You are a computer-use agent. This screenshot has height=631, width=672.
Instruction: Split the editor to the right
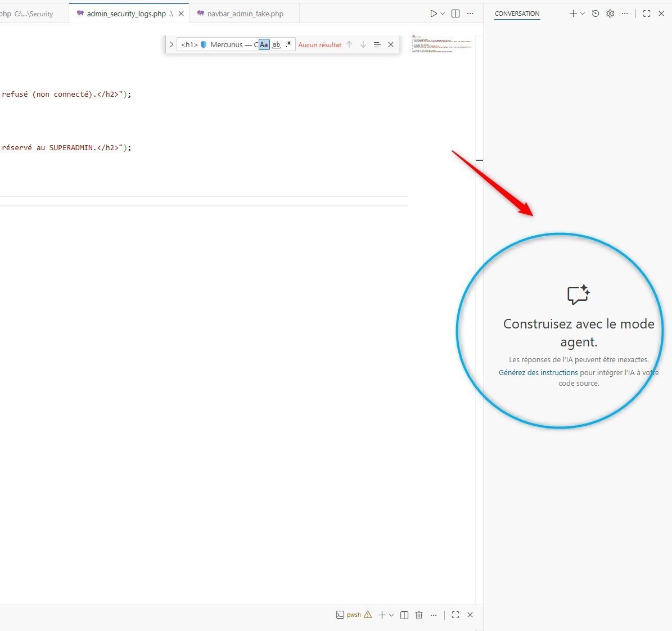tap(455, 13)
